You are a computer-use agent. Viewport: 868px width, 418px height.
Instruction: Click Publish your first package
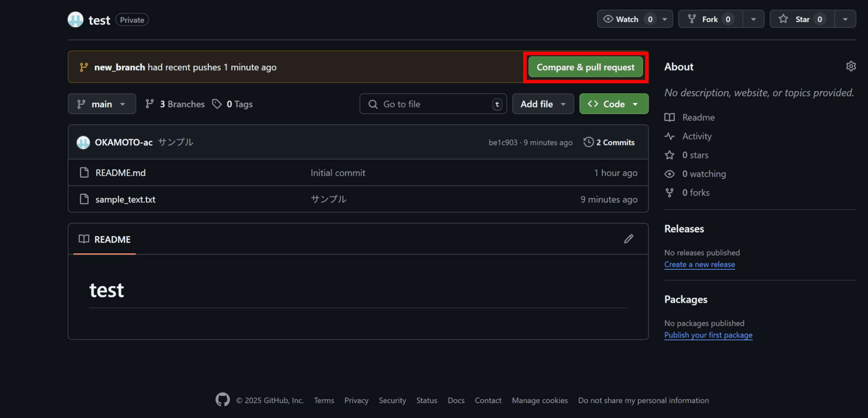708,335
